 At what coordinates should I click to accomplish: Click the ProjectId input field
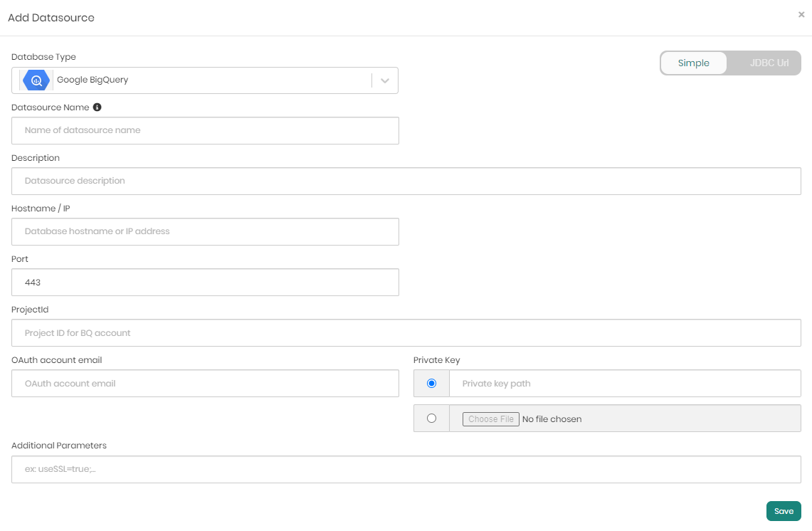click(406, 332)
